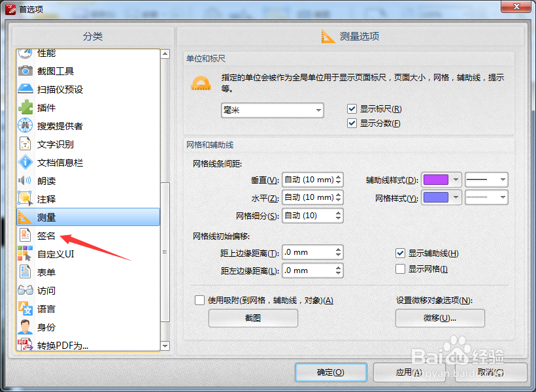
Task: Click the ruler triangle icon for 测量
Action: pyautogui.click(x=25, y=217)
